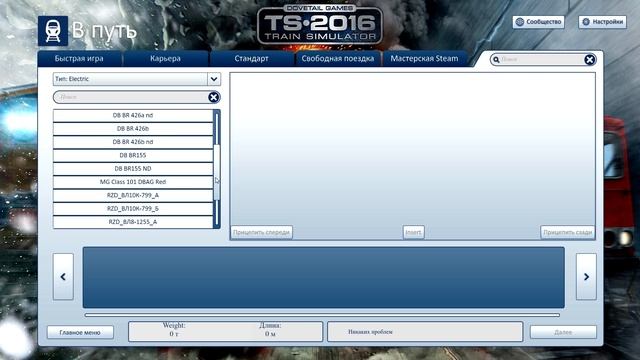The width and height of the screenshot is (640, 360).
Task: Click the locomotive list scrollbar thumb
Action: 217,172
